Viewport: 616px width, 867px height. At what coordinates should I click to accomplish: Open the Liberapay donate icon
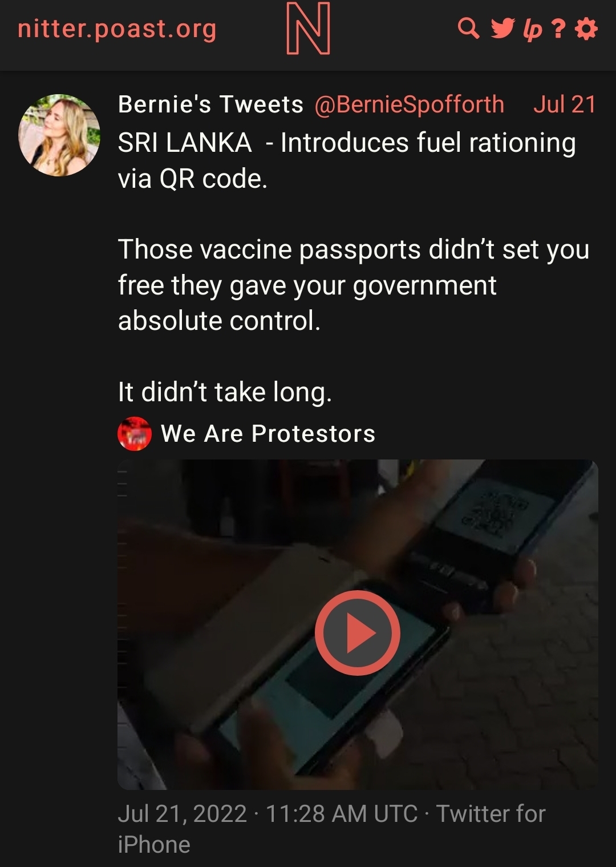[x=532, y=29]
